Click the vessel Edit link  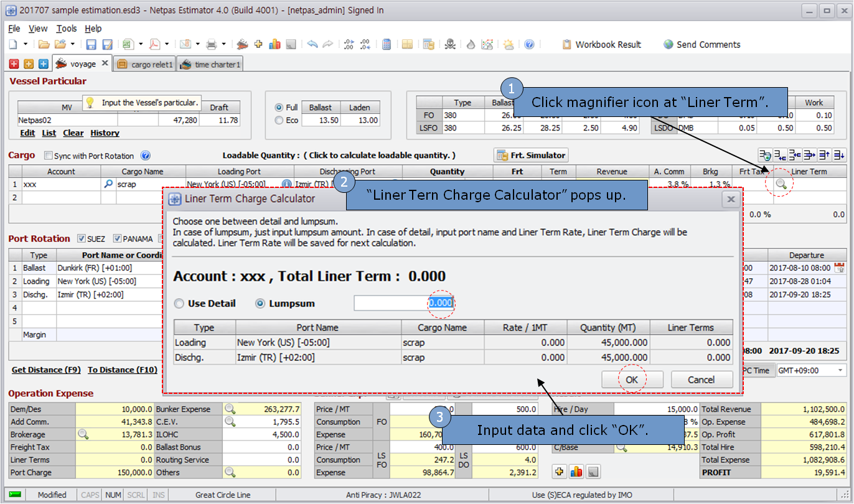(x=27, y=133)
